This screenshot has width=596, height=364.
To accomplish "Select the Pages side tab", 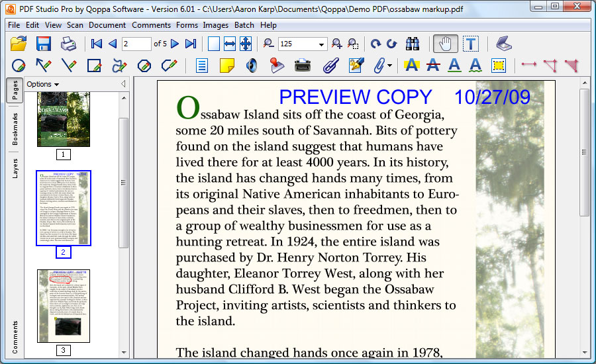I will pyautogui.click(x=15, y=91).
